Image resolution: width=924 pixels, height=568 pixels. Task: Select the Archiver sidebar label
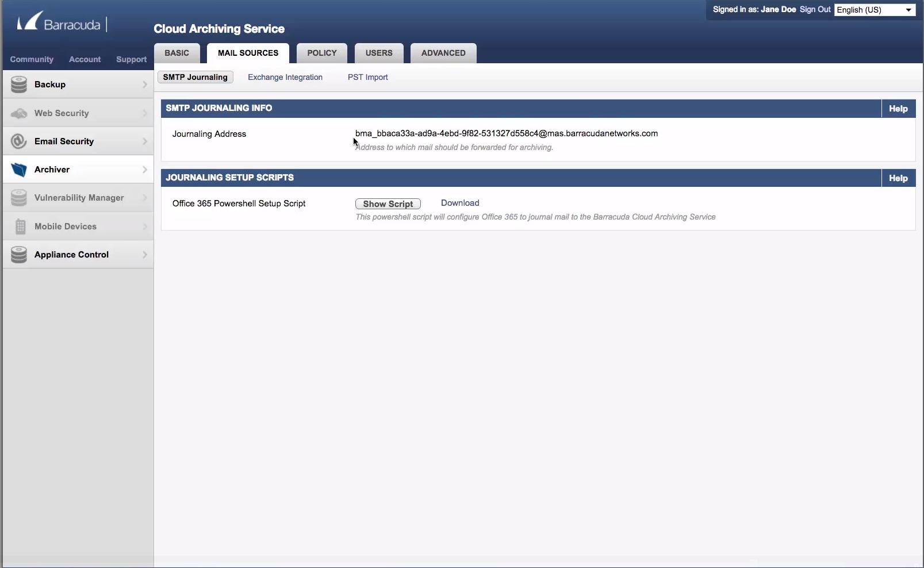click(x=52, y=170)
